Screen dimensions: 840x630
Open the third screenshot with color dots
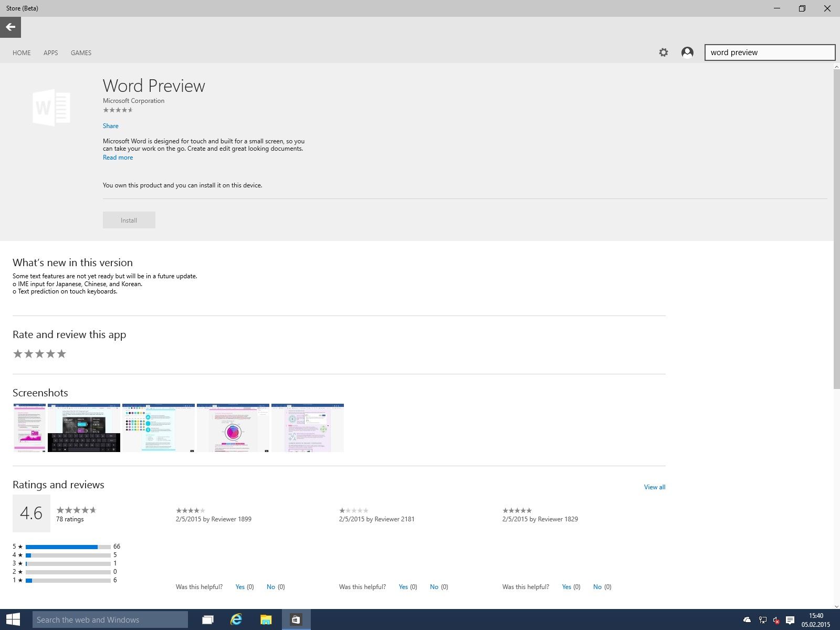[159, 428]
